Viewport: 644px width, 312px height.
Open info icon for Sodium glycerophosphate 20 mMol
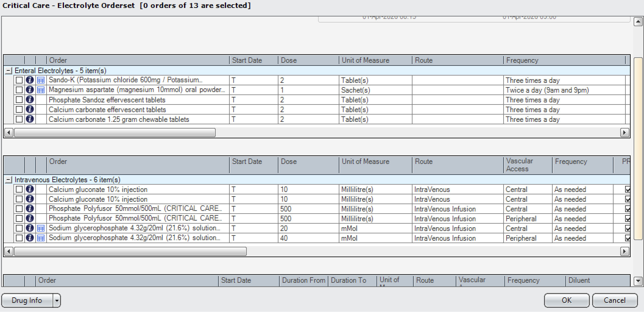click(x=30, y=228)
